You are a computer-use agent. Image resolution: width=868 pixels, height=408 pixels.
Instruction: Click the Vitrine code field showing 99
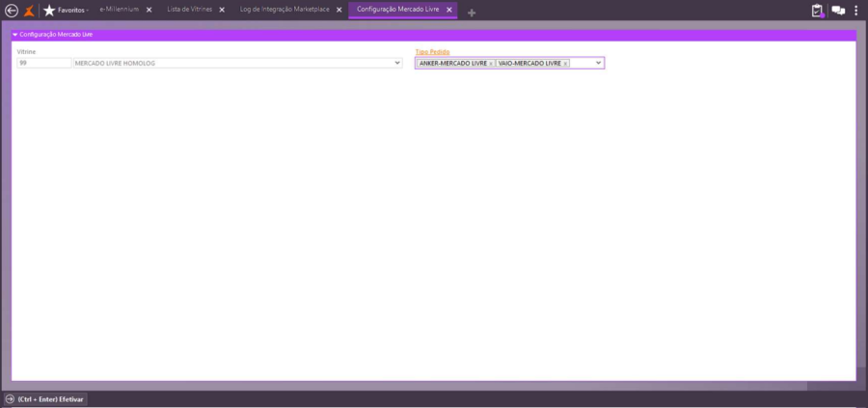[44, 63]
